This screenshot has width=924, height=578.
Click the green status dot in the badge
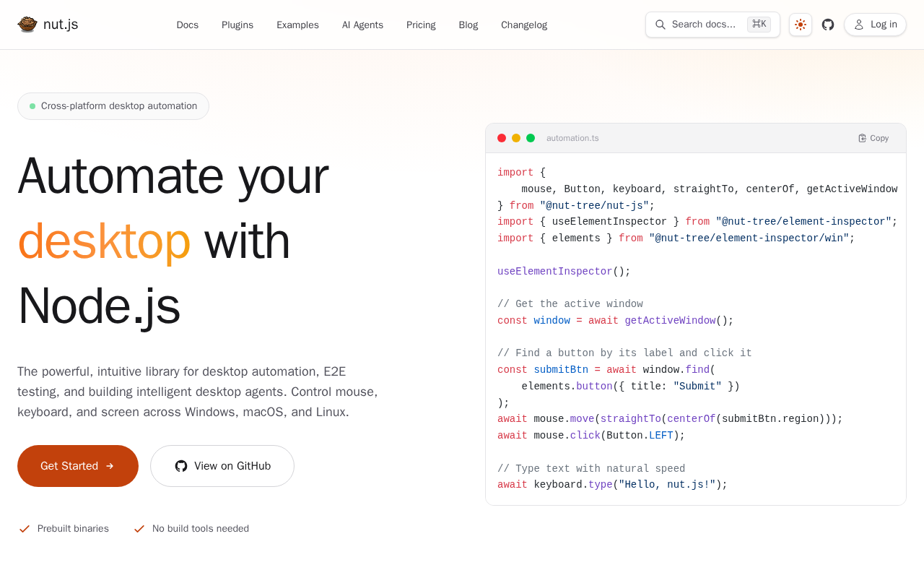(32, 106)
